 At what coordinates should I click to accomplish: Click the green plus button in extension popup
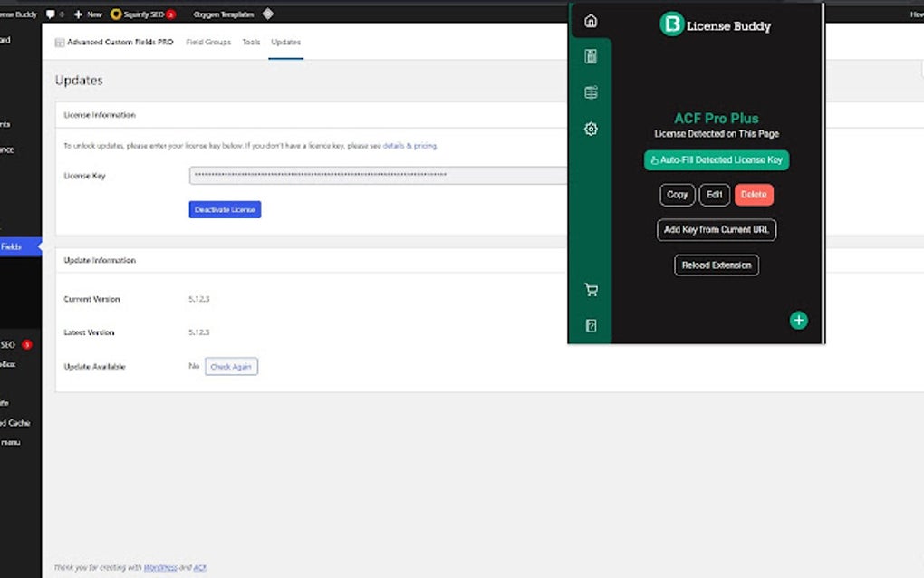pos(798,320)
